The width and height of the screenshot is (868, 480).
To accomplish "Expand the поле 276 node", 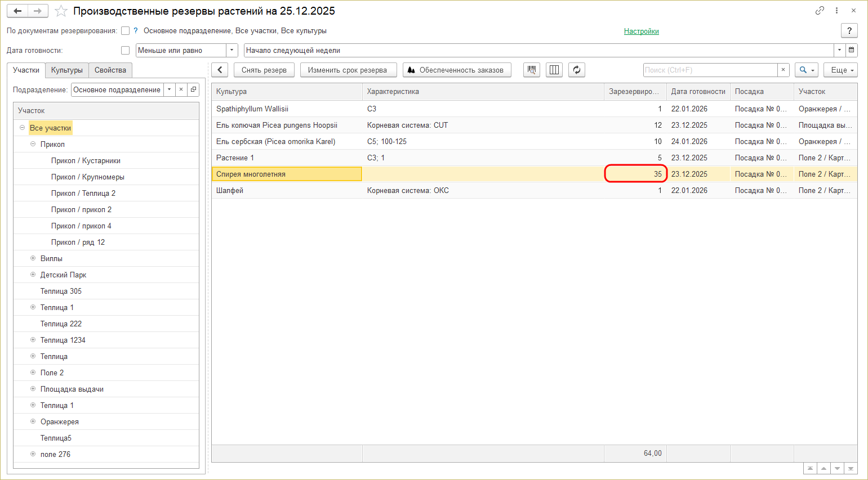I will 33,454.
